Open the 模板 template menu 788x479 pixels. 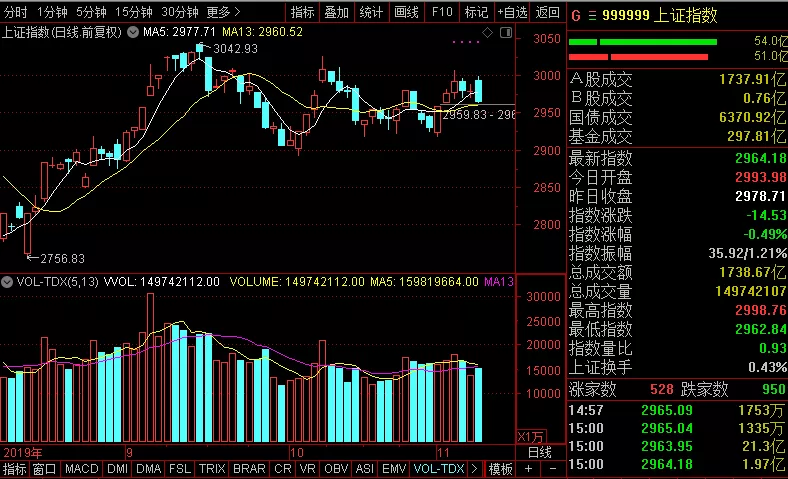tap(501, 469)
